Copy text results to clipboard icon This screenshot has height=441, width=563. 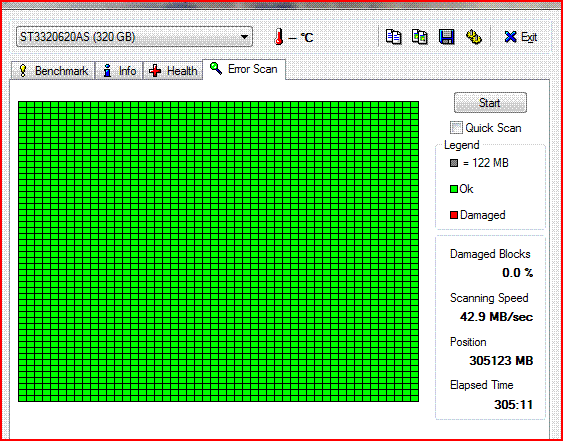394,37
